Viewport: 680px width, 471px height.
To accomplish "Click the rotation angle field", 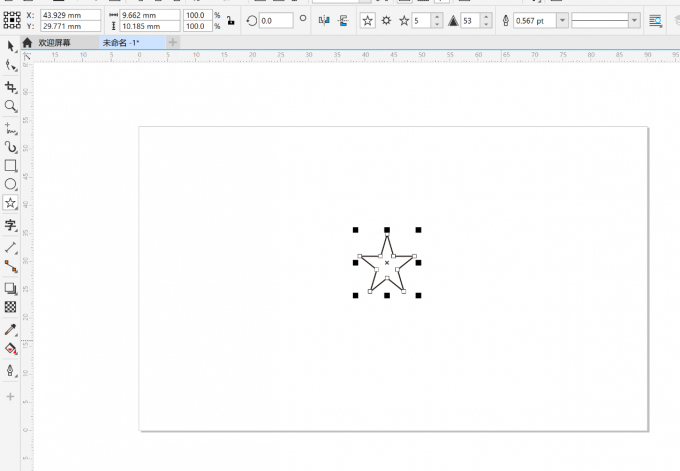I will point(275,20).
